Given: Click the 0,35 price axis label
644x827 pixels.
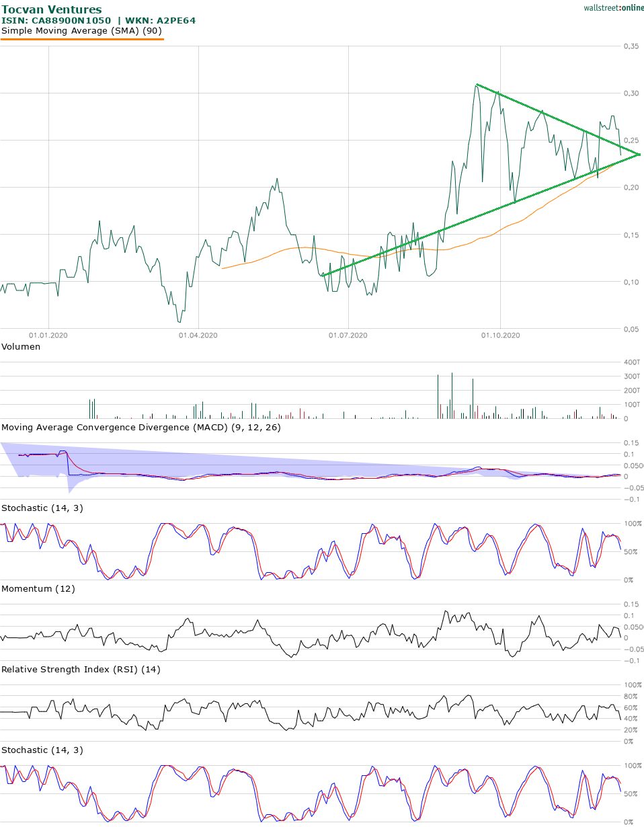Looking at the screenshot, I should (x=631, y=46).
